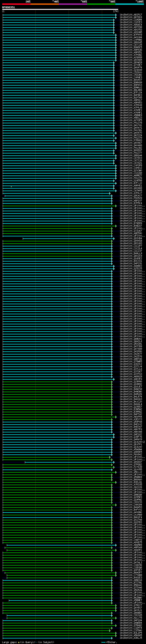The width and height of the screenshot is (146, 644).
Task: Click the UniRef100_Q4YRS7 entry
Action: click(131, 608)
